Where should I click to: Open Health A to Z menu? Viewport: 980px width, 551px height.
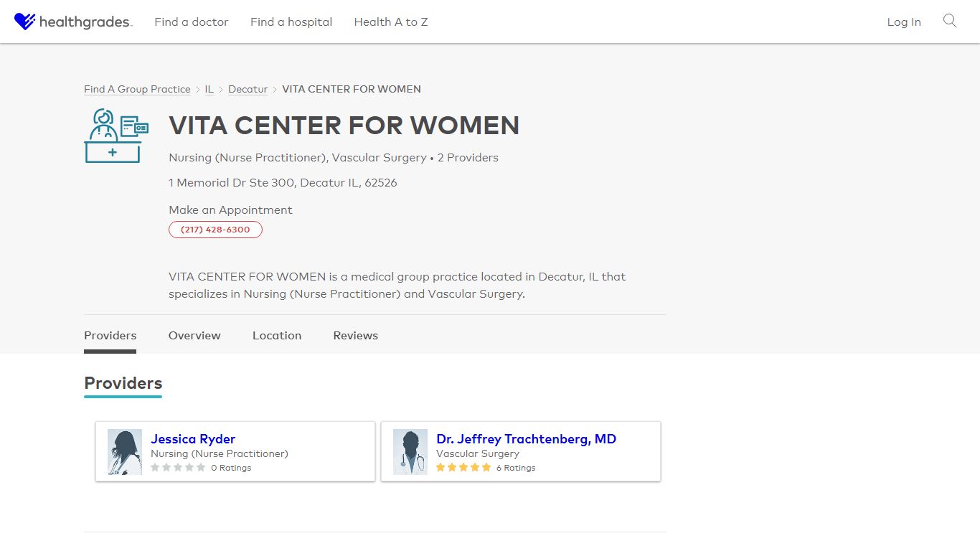pyautogui.click(x=391, y=22)
